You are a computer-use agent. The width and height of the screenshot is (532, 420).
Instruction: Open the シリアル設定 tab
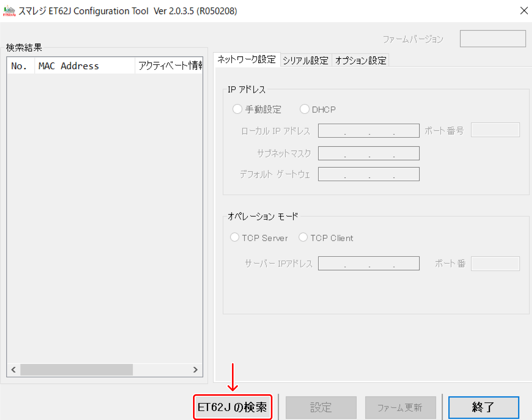tap(306, 61)
